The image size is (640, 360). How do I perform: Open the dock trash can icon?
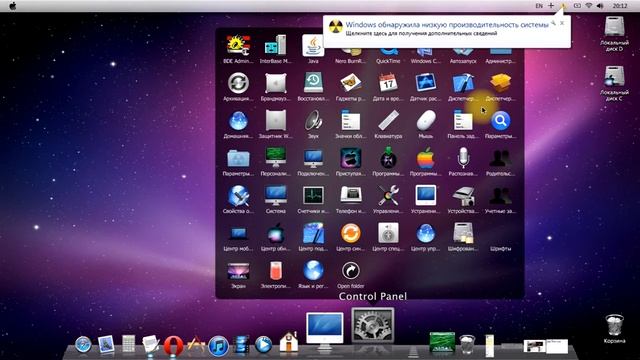tap(467, 344)
